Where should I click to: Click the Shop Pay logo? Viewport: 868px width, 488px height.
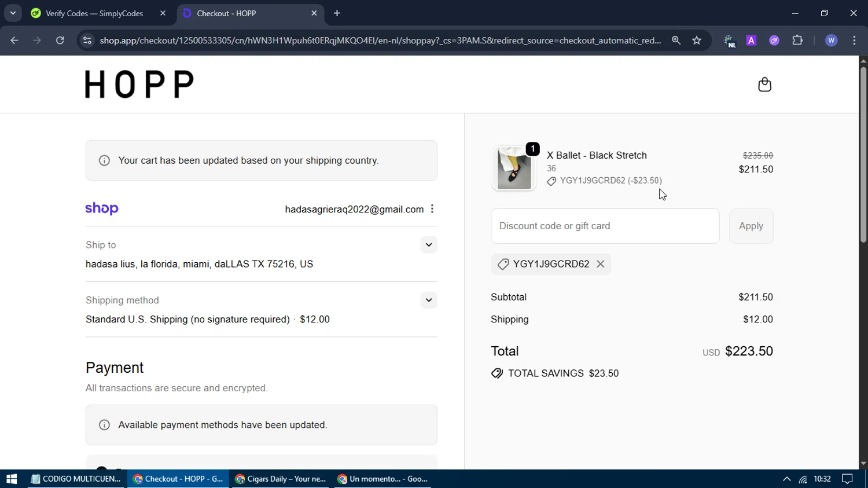click(102, 208)
